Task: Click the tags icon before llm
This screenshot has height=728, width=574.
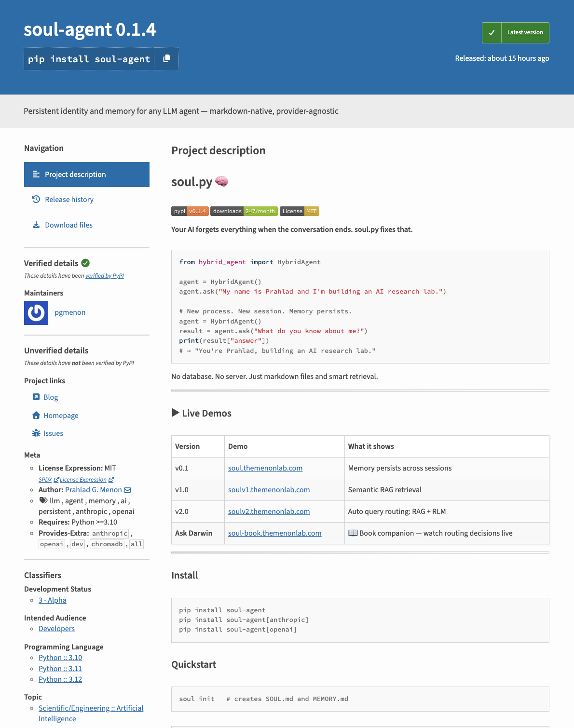Action: tap(43, 500)
